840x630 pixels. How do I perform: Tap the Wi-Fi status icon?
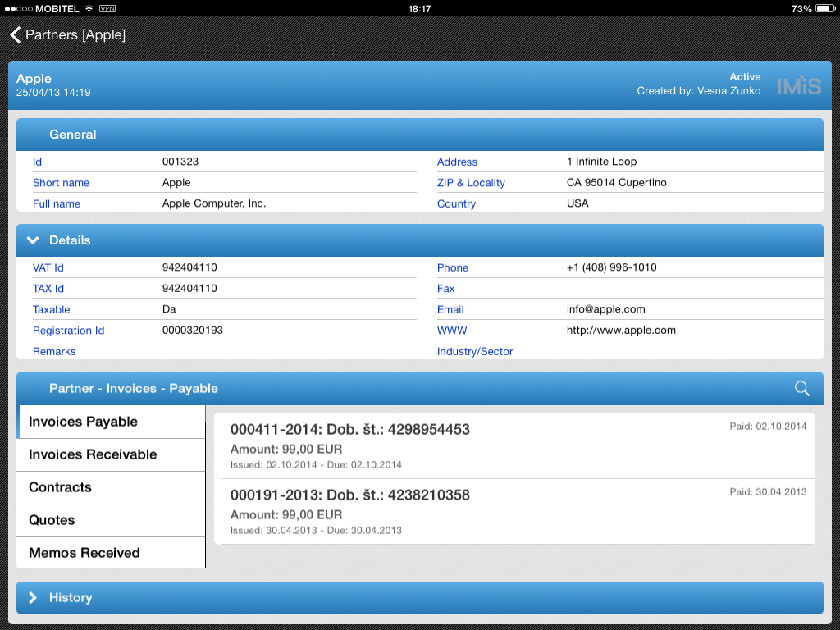coord(89,8)
